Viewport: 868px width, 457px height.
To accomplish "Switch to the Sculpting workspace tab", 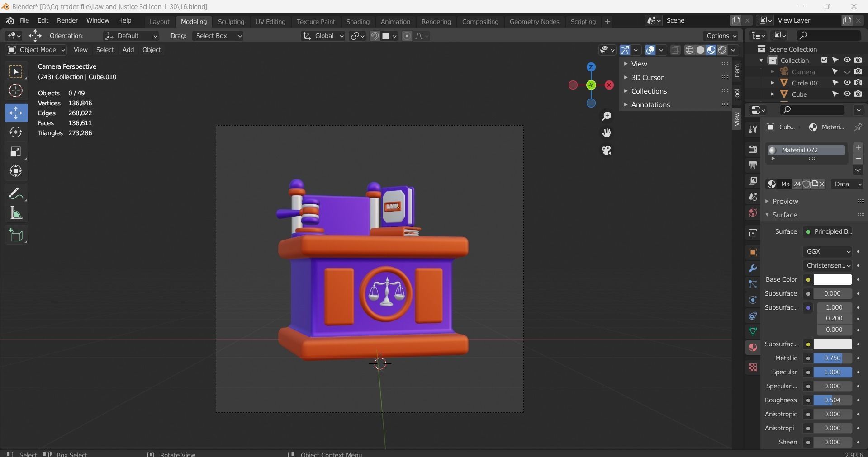I will (x=231, y=22).
